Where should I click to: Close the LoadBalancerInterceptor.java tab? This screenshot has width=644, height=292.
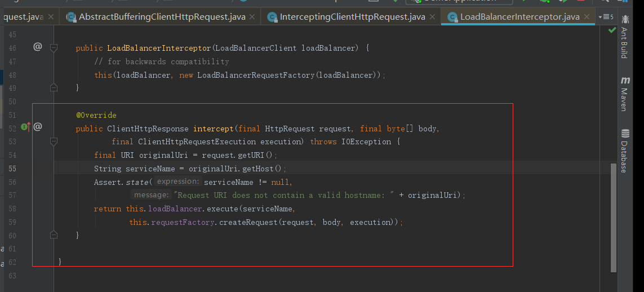587,17
